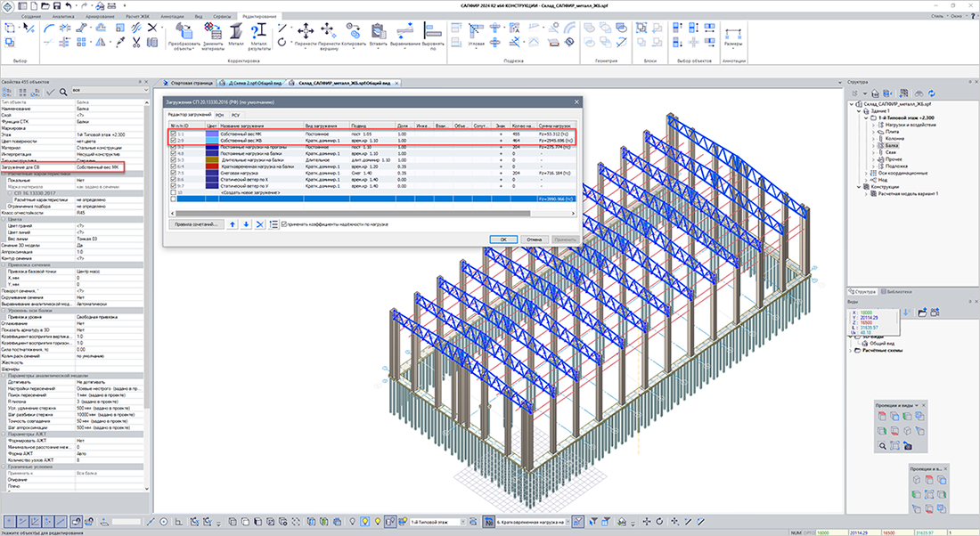Collapse the Конструкции tree node
The width and height of the screenshot is (980, 536).
[859, 187]
